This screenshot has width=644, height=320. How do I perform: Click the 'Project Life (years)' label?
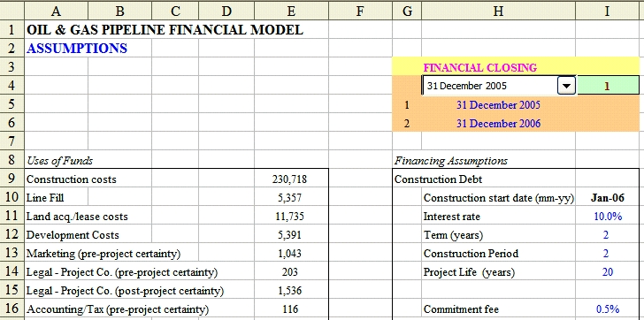pyautogui.click(x=469, y=272)
